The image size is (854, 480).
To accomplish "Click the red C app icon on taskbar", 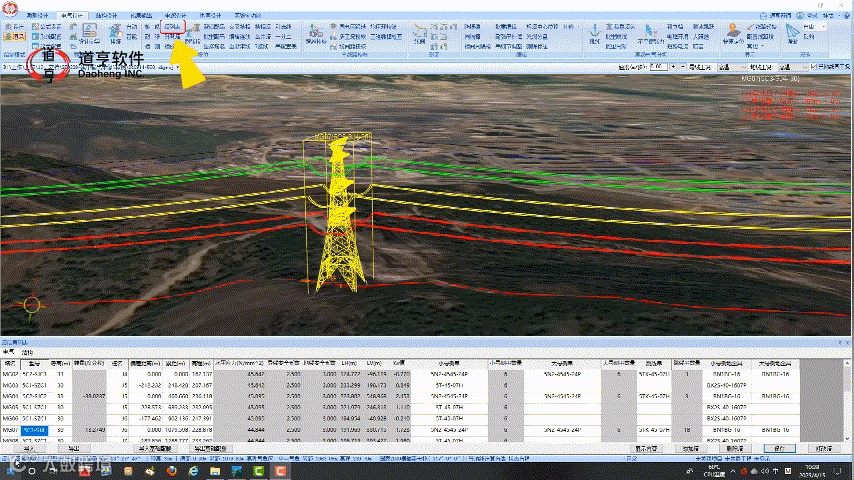I will 280,468.
